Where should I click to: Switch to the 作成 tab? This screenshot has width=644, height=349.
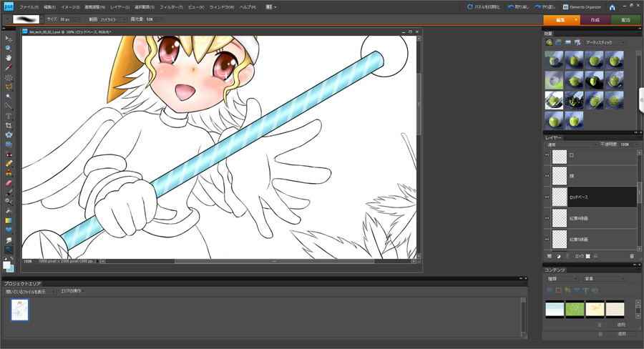tap(595, 20)
